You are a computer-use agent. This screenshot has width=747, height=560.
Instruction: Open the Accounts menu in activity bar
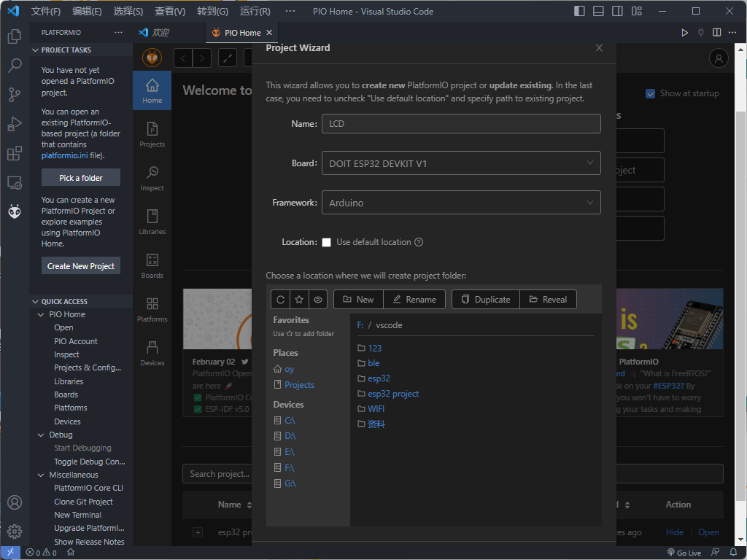pyautogui.click(x=15, y=502)
